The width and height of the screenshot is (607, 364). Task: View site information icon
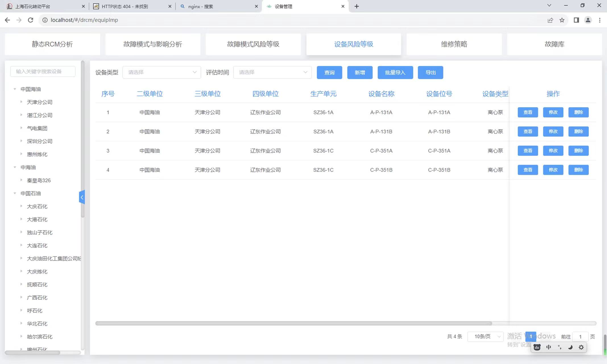[45, 20]
